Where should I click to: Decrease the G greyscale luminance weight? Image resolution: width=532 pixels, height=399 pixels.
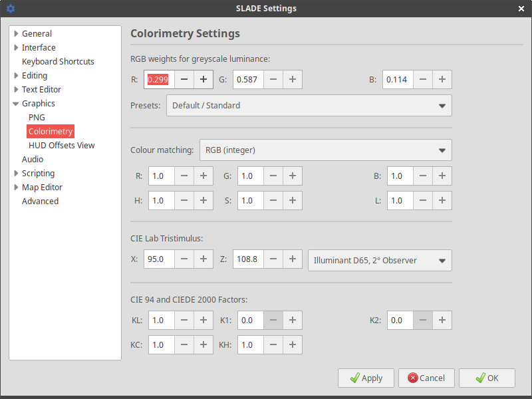tap(273, 80)
